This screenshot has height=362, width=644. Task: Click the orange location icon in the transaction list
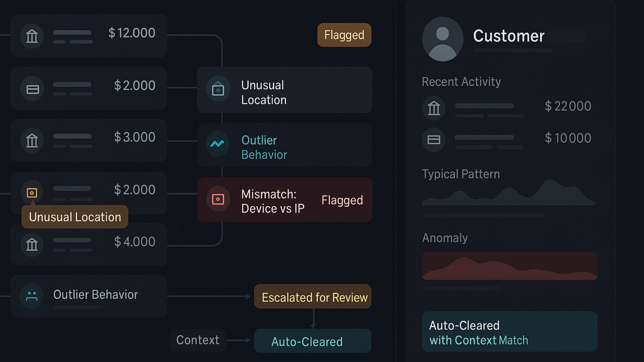pos(32,193)
